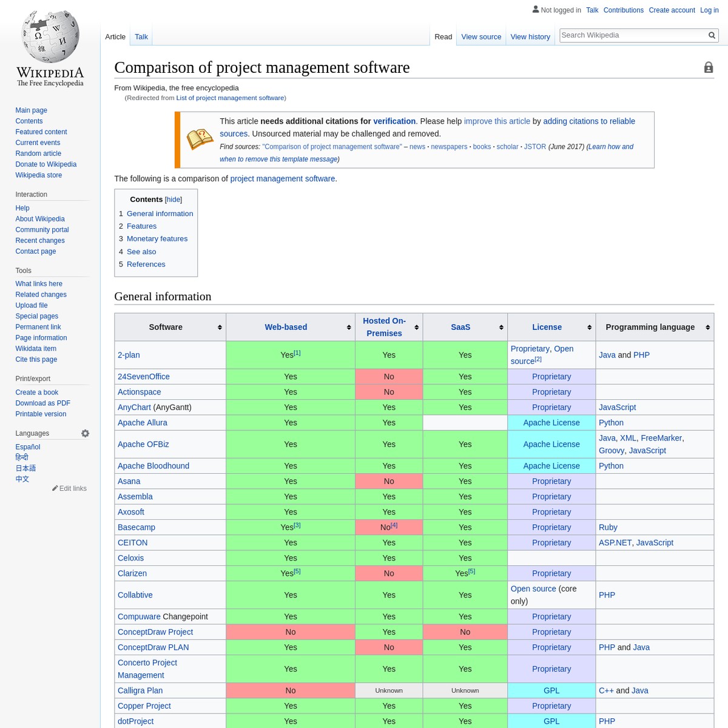Click the Log in link
The image size is (728, 728).
pyautogui.click(x=709, y=10)
